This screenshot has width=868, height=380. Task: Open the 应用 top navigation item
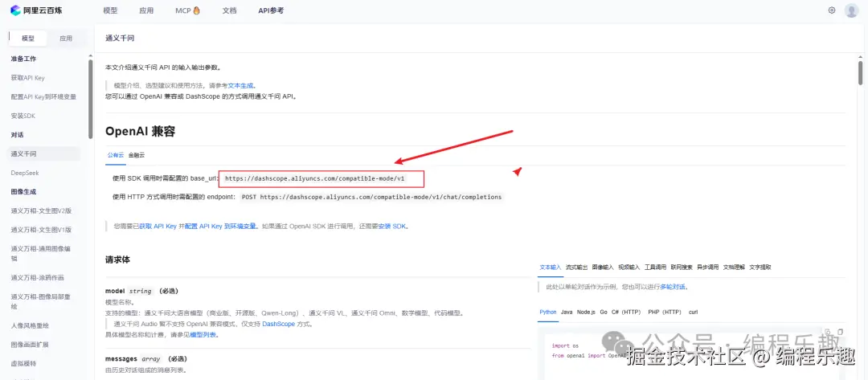pyautogui.click(x=147, y=10)
